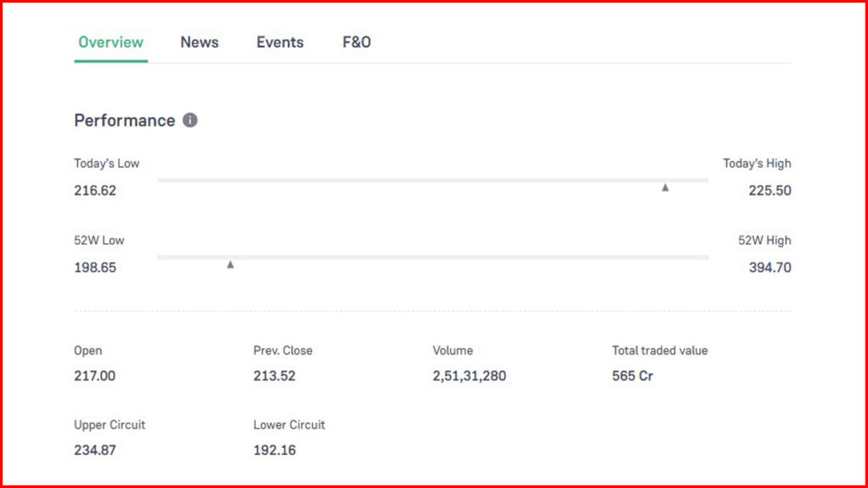Click the Performance info icon
The width and height of the screenshot is (868, 488).
coord(190,120)
